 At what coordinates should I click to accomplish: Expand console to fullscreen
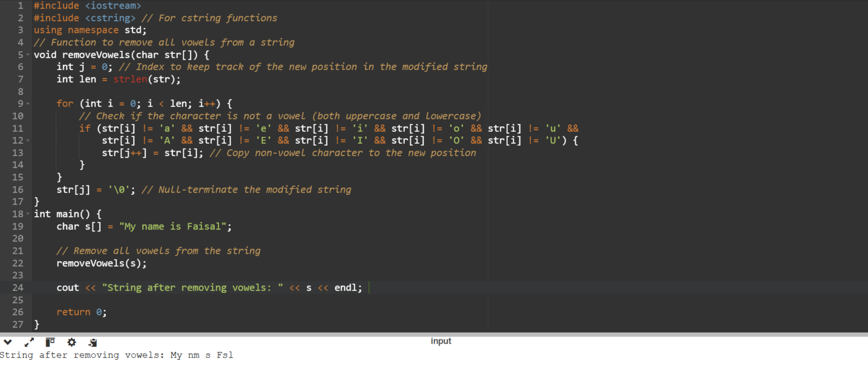[29, 342]
